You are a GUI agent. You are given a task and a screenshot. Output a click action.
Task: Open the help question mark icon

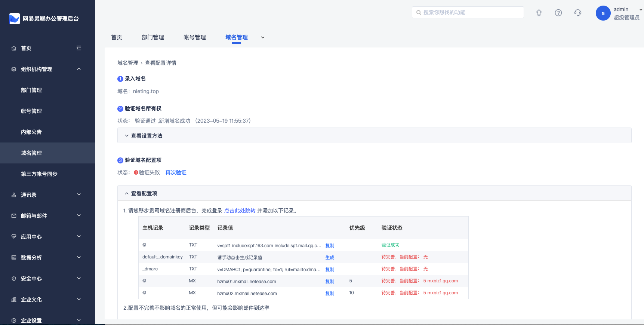pos(558,13)
